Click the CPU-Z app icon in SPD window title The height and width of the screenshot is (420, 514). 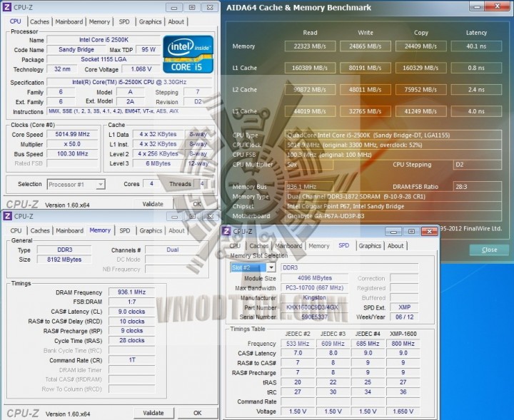point(226,231)
